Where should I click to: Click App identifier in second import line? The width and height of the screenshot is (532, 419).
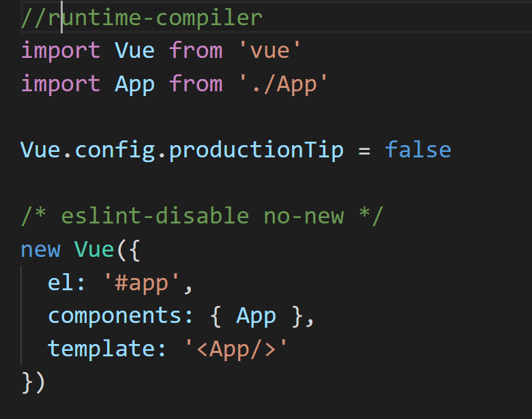134,84
